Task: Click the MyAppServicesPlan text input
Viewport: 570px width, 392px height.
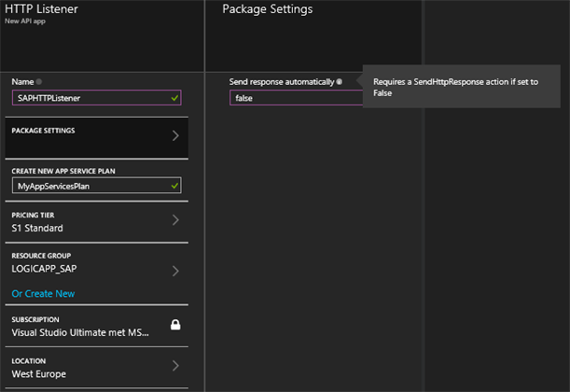Action: click(89, 187)
